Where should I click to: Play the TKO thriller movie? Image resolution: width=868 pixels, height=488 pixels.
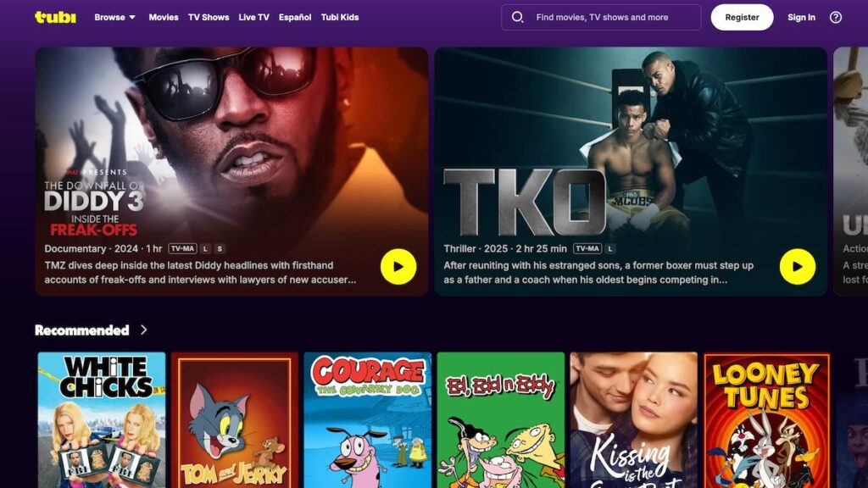click(797, 267)
